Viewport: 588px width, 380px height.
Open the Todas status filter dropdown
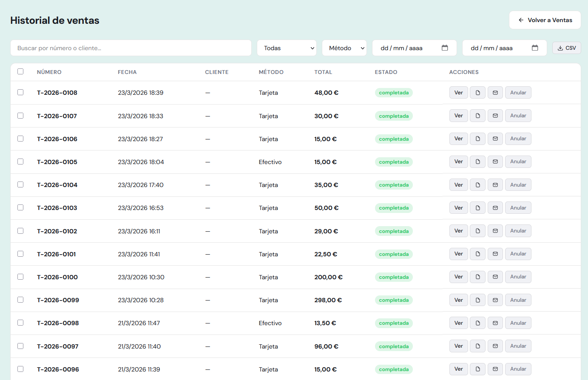click(287, 48)
